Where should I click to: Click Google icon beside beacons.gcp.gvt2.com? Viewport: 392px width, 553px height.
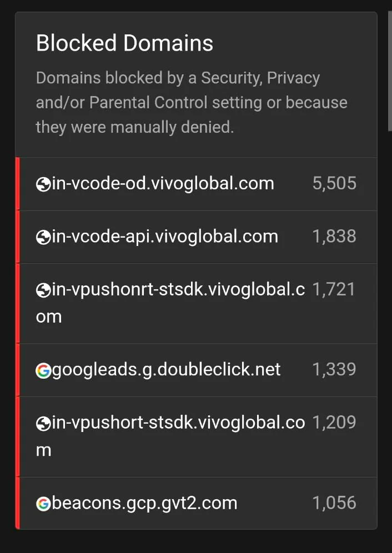pyautogui.click(x=43, y=504)
